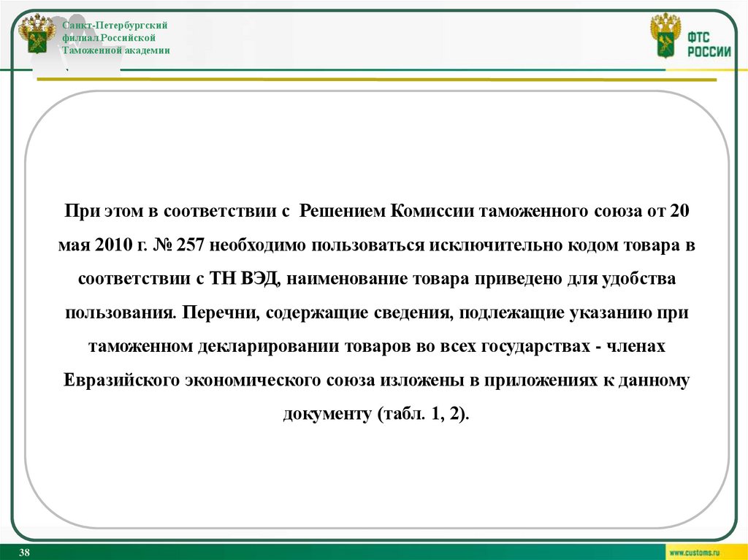Click the line starting 'При этом в соответствии'
Screen dimensions: 748x560
pos(377,211)
